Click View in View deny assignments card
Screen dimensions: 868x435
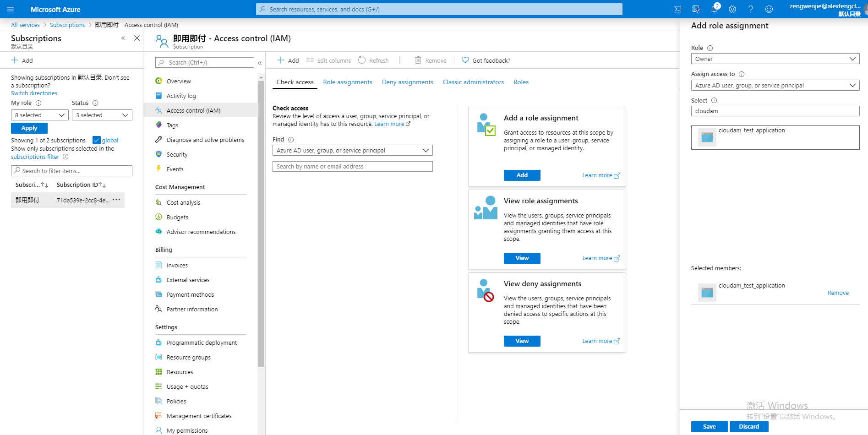point(522,341)
